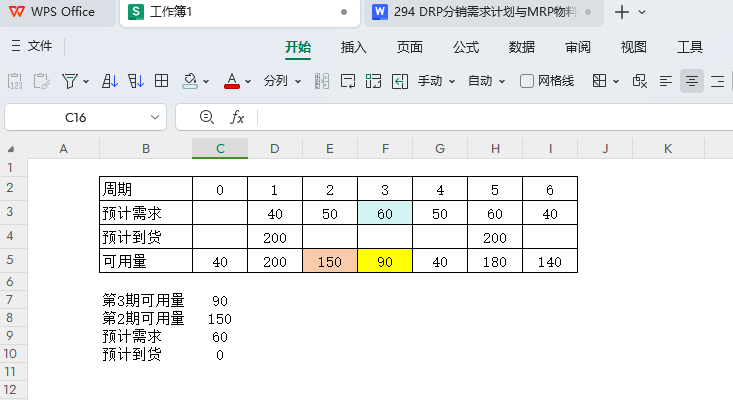Select the light blue cell with 60
Viewport: 733px width, 400px height.
pos(385,213)
